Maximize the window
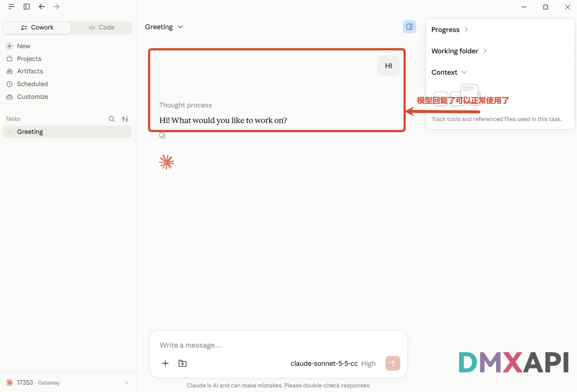 pyautogui.click(x=545, y=7)
